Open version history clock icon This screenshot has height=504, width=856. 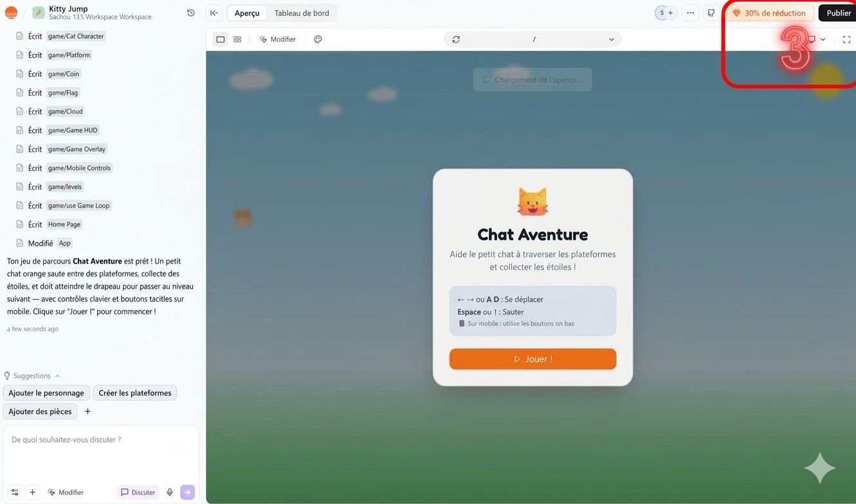click(x=191, y=13)
